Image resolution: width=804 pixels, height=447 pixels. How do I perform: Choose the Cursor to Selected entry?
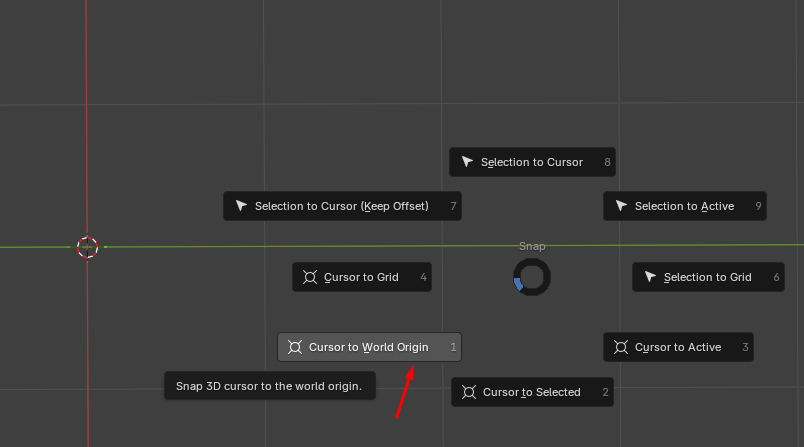[x=532, y=392]
